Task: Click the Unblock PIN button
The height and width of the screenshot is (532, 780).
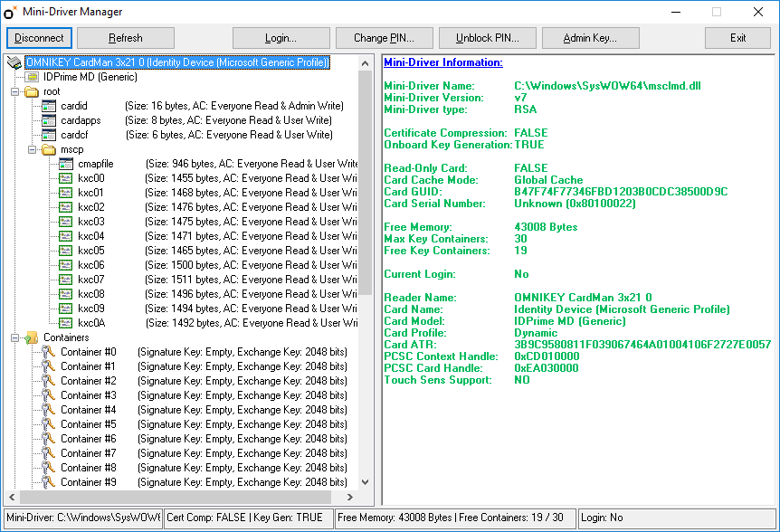Action: 488,38
